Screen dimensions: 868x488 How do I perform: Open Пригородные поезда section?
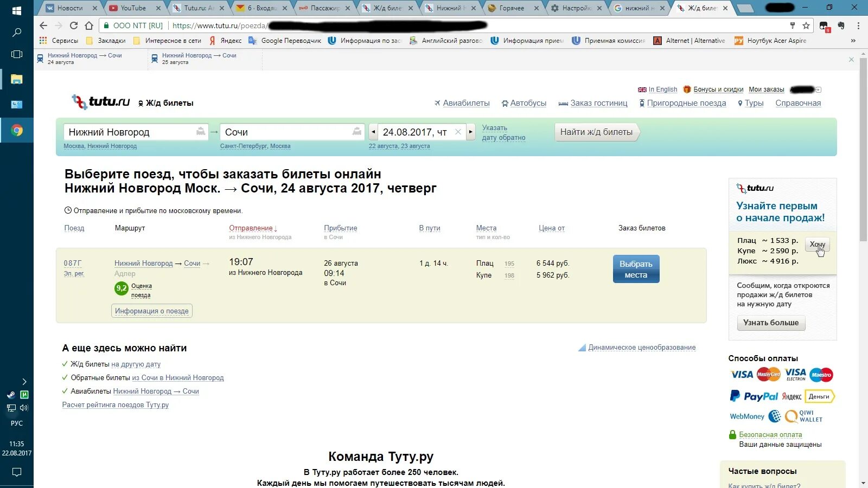(x=686, y=103)
